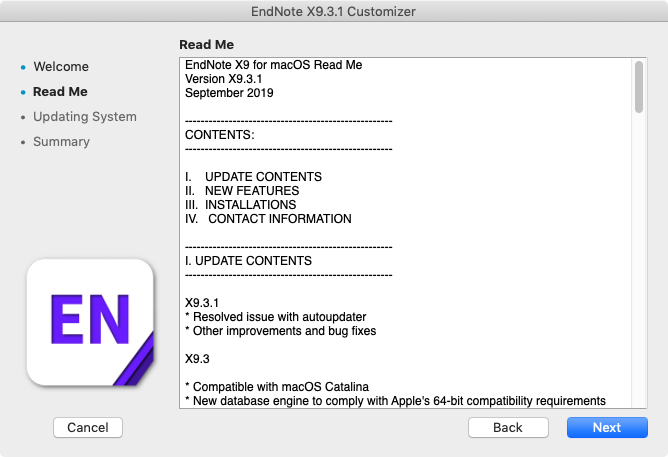Click the 'X9.3.1' version subheading
The width and height of the screenshot is (668, 457).
(202, 303)
